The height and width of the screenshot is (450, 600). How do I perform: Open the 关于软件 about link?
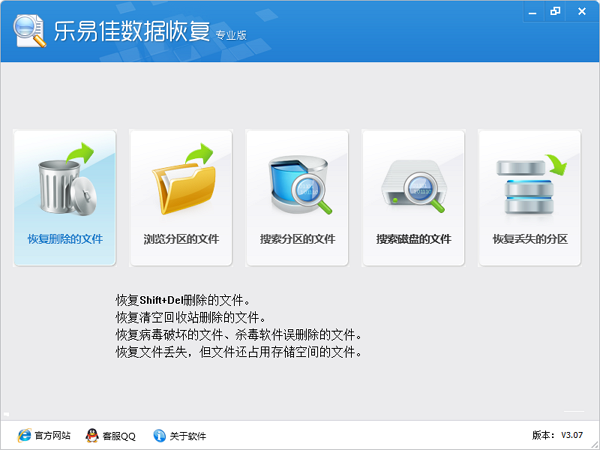pos(188,436)
